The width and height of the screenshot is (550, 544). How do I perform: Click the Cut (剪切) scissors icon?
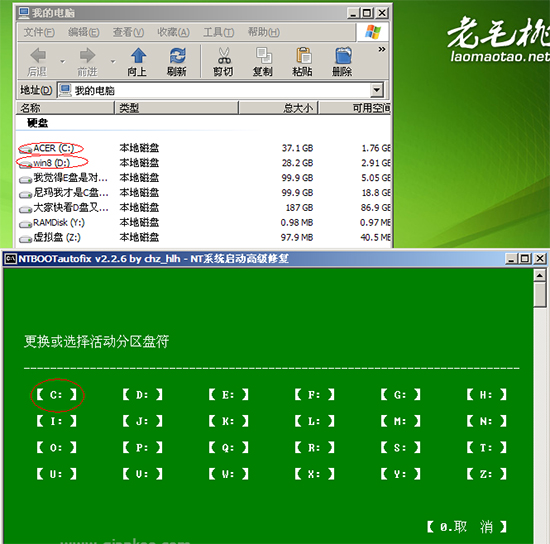pyautogui.click(x=224, y=55)
